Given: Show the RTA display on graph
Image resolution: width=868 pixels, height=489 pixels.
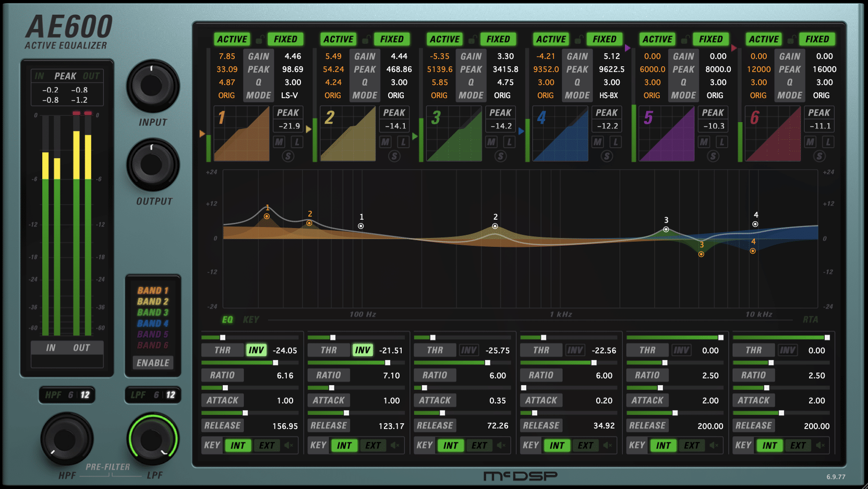Looking at the screenshot, I should click(810, 319).
